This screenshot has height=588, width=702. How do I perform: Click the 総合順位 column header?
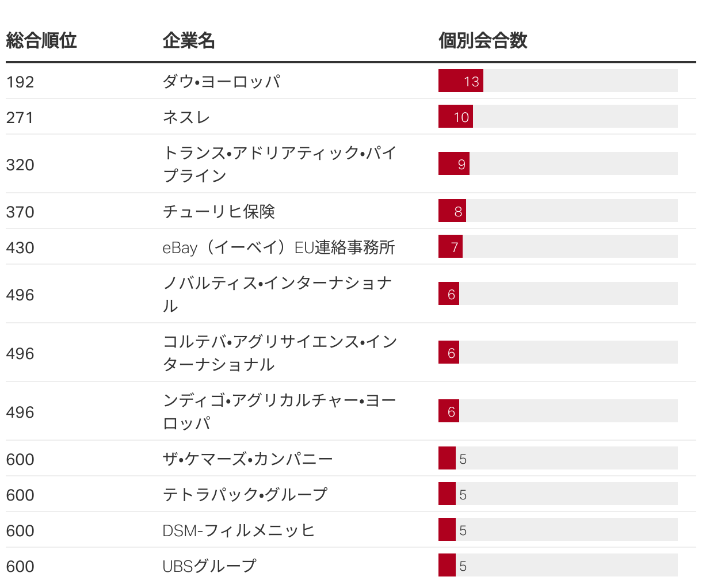tap(41, 41)
